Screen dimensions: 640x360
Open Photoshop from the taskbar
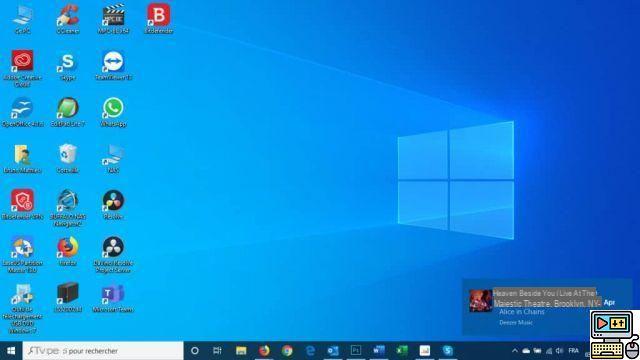[356, 351]
